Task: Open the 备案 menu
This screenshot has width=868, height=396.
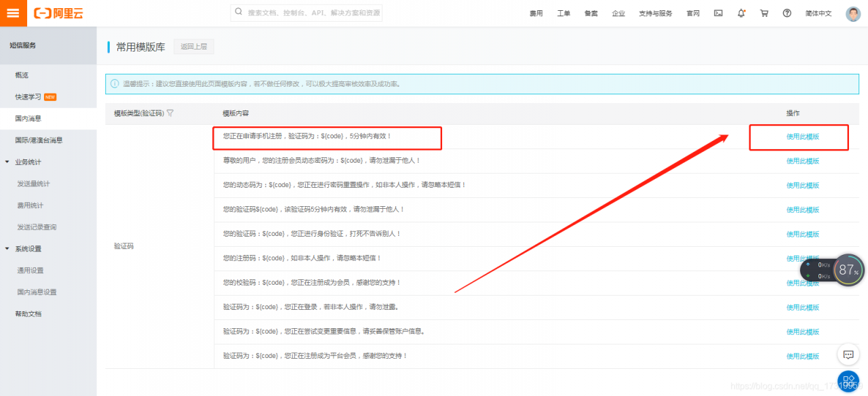Action: tap(591, 14)
